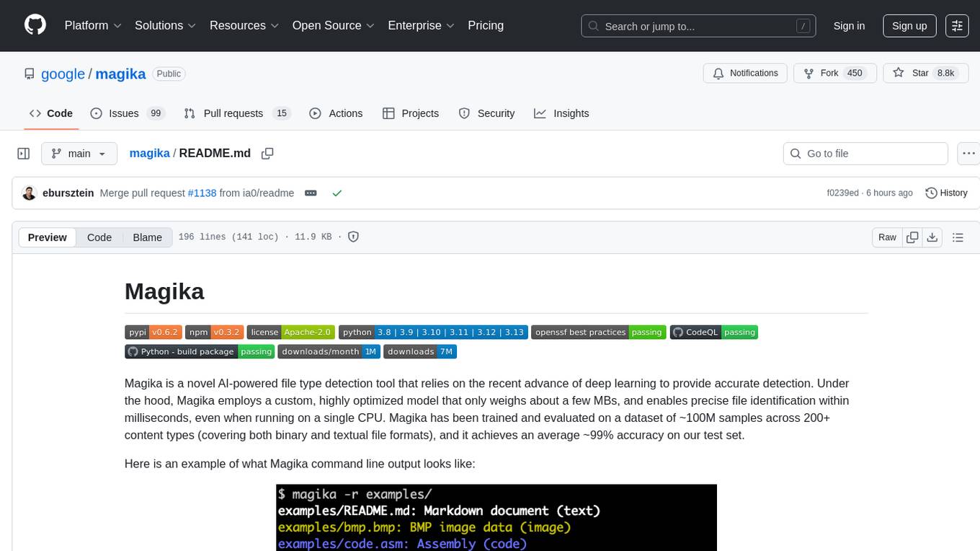Switch to the Issues tab
The image size is (980, 551).
point(128,113)
